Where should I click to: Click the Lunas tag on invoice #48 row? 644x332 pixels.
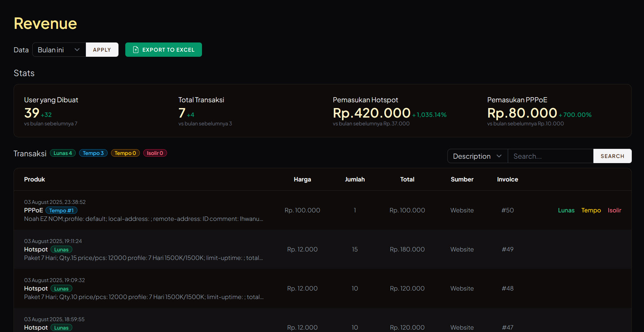click(61, 289)
